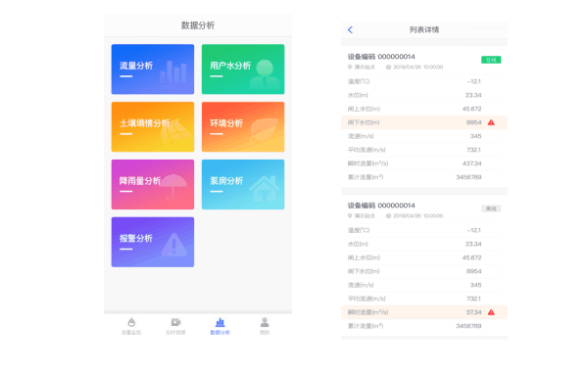Open the 土壤墒情分析 card
Viewport: 588px width, 370px height.
pos(153,127)
